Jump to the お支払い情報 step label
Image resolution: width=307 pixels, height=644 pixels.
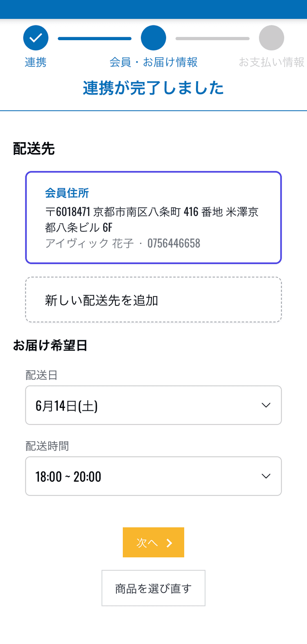[x=271, y=62]
